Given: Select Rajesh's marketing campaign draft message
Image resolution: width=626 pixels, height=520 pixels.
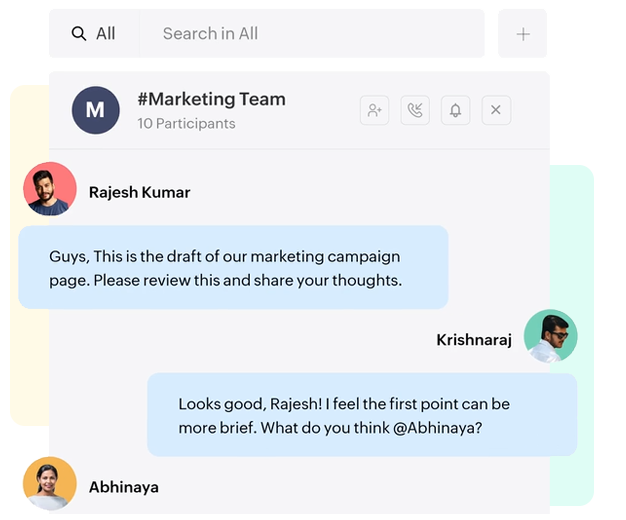Looking at the screenshot, I should tap(233, 267).
